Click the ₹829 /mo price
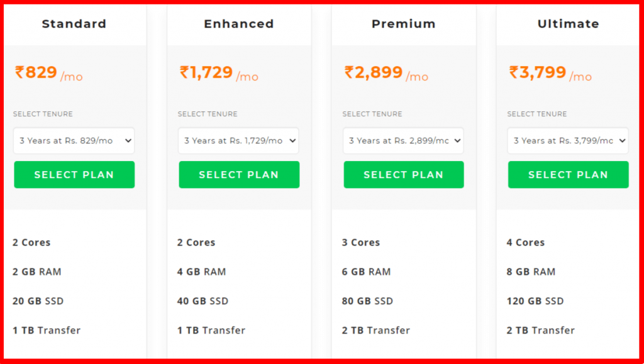Image resolution: width=644 pixels, height=364 pixels. pos(49,73)
